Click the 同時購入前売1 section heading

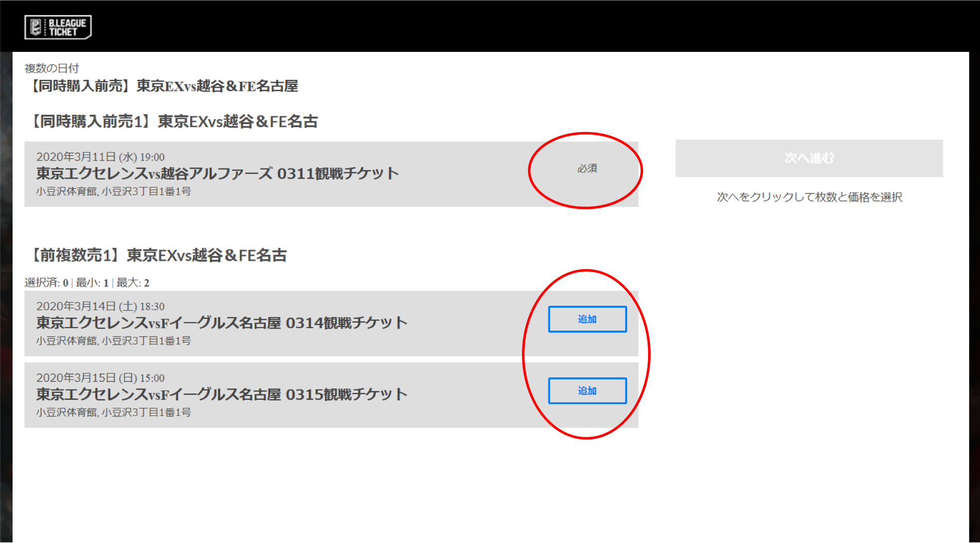point(173,121)
